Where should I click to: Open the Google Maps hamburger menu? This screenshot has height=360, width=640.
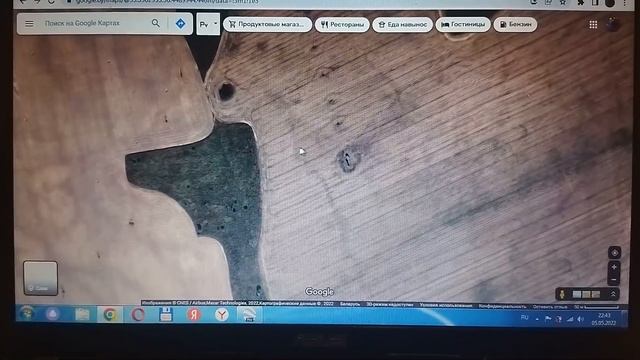click(29, 24)
